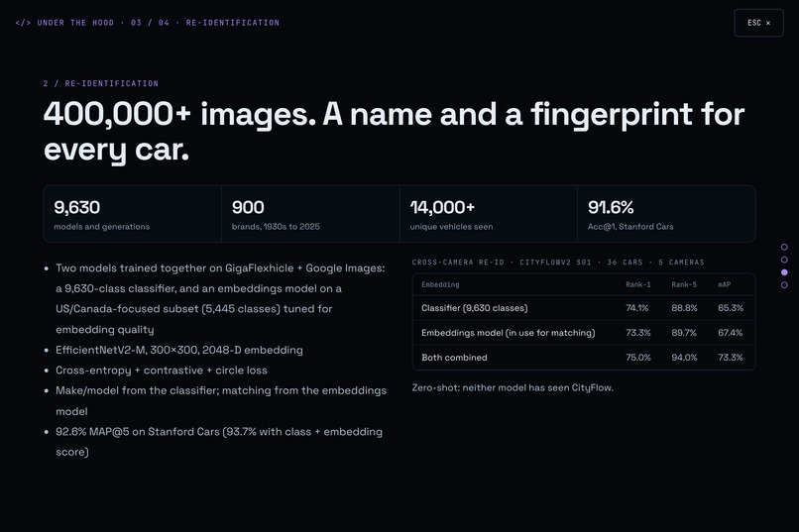This screenshot has height=532, width=799.
Task: Click the 75.0% Rank-1 cell
Action: point(638,358)
